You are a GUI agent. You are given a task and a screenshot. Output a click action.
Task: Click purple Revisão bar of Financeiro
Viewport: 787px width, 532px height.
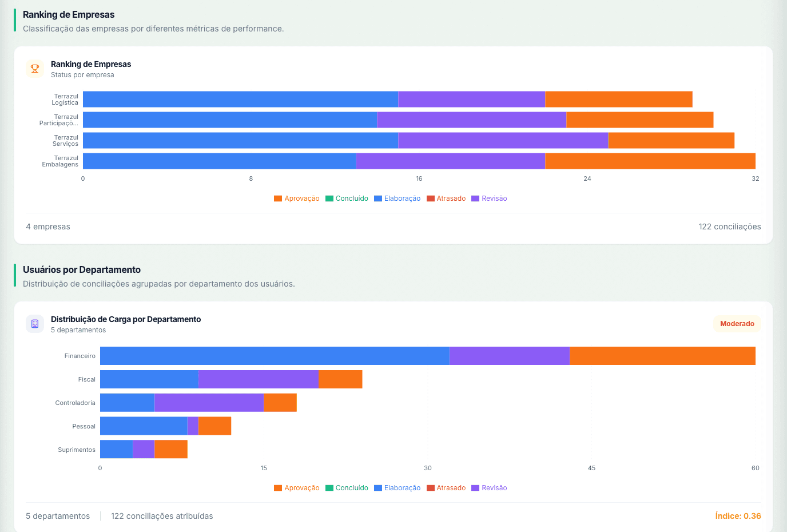pyautogui.click(x=510, y=356)
